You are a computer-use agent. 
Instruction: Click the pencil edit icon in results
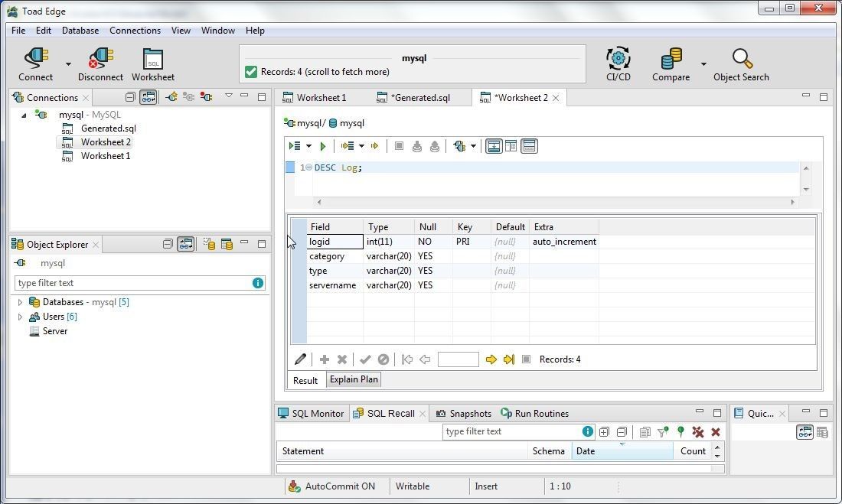300,359
